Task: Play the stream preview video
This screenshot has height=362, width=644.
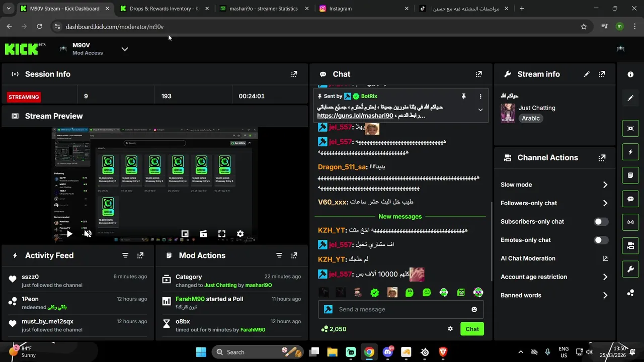Action: tap(69, 234)
